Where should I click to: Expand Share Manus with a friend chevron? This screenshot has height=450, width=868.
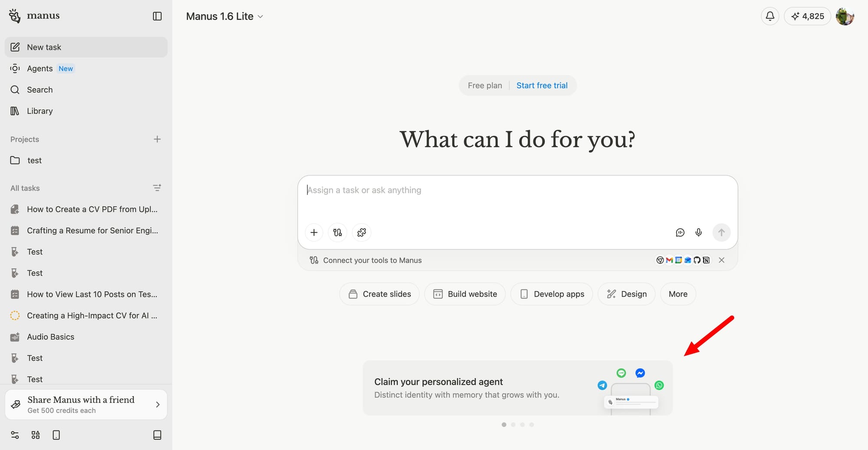pyautogui.click(x=158, y=404)
